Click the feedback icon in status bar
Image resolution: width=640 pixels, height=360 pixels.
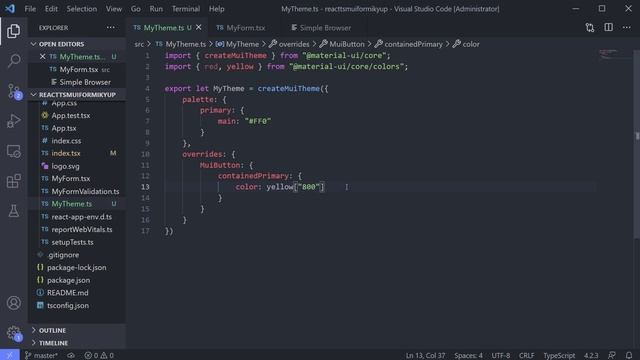click(611, 356)
